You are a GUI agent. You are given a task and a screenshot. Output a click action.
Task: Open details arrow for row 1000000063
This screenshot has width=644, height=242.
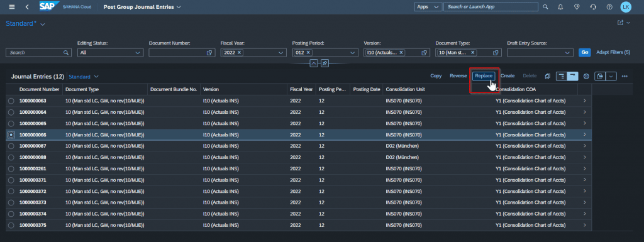click(584, 101)
